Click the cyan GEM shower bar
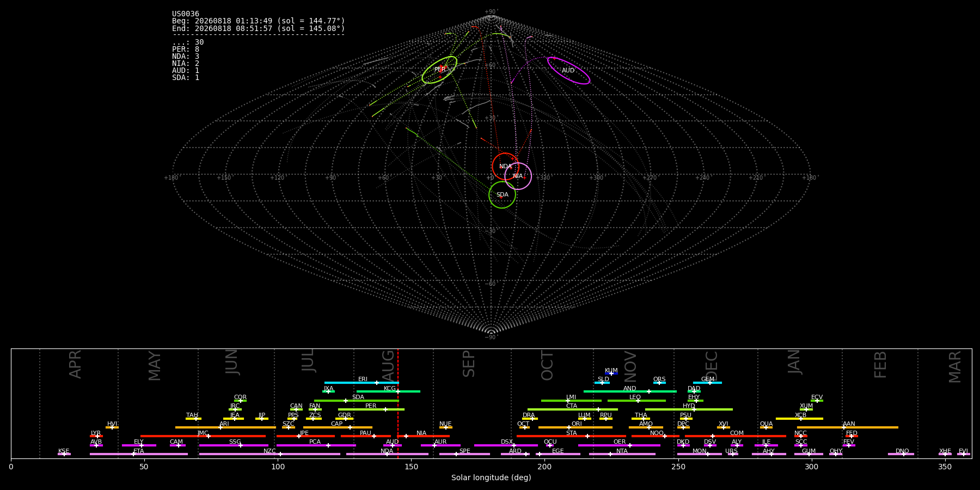980x490 pixels. [x=707, y=383]
